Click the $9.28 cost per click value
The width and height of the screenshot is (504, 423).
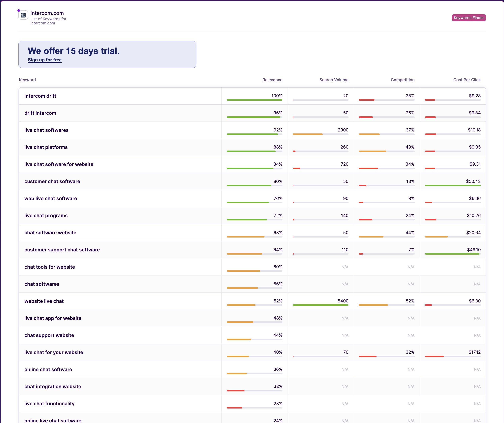click(475, 96)
